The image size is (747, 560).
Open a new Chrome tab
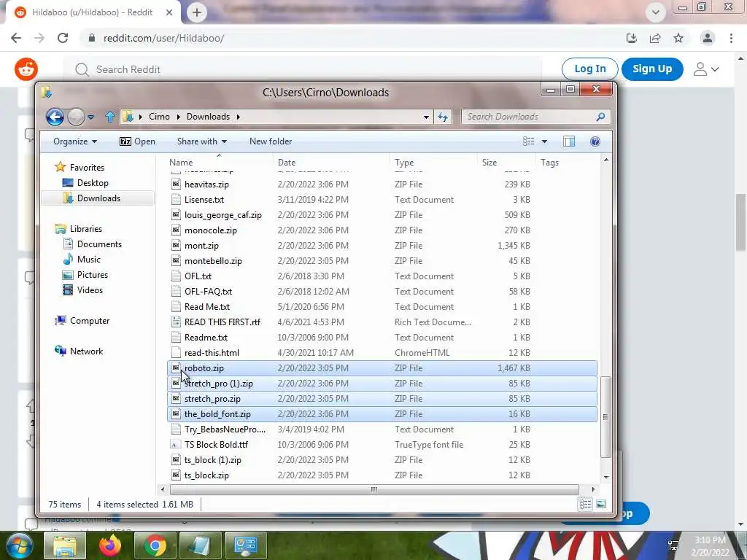(x=197, y=13)
